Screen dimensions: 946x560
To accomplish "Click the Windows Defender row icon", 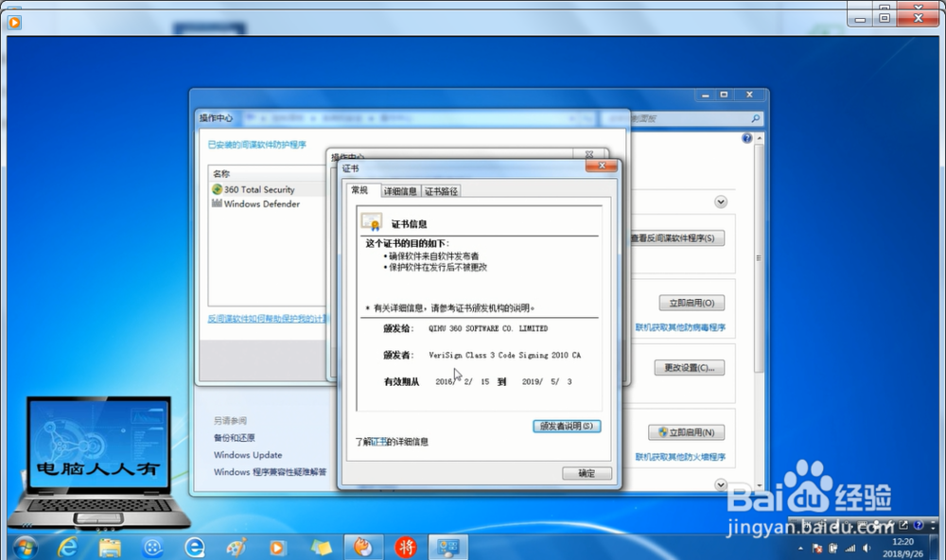I will click(217, 203).
